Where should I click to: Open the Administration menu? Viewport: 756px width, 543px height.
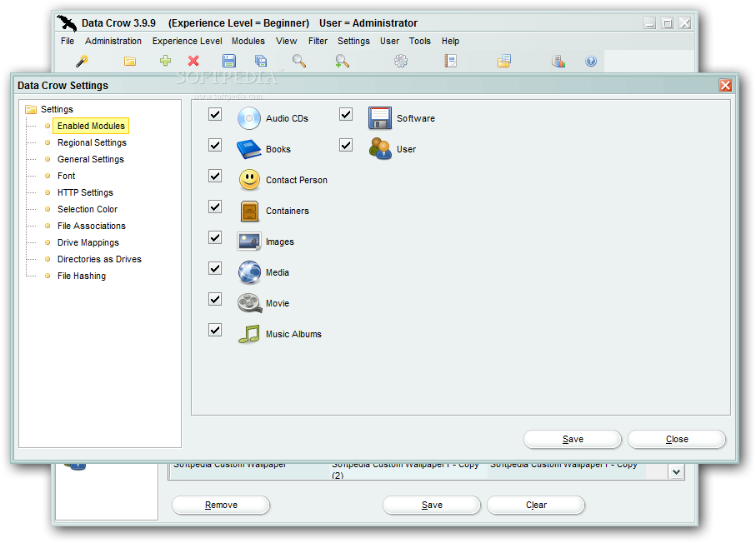113,41
